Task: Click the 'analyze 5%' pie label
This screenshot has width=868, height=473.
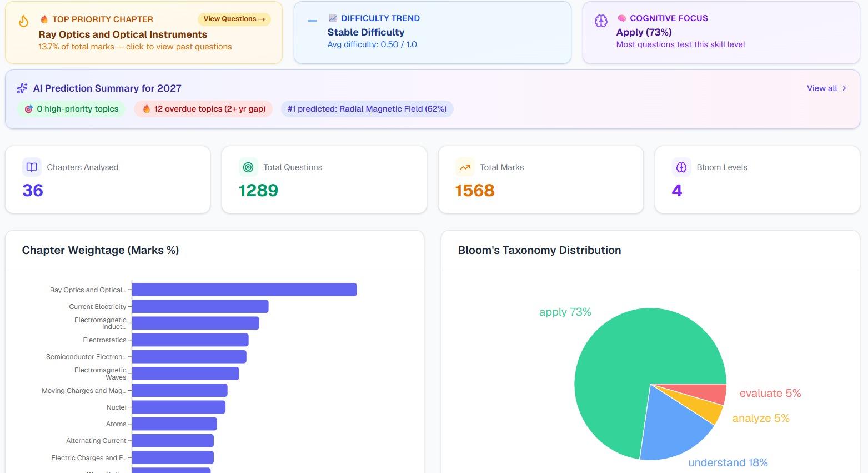Action: [x=761, y=418]
